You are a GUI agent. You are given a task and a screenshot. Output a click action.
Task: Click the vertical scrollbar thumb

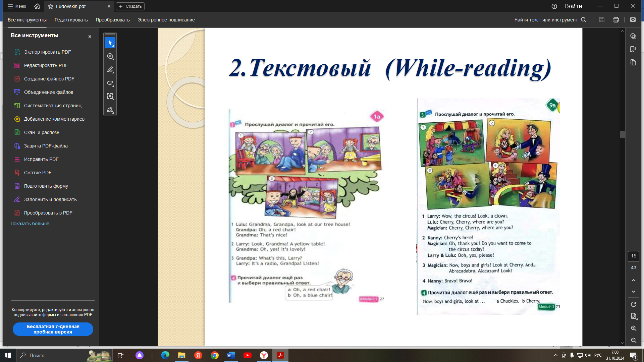click(x=622, y=134)
